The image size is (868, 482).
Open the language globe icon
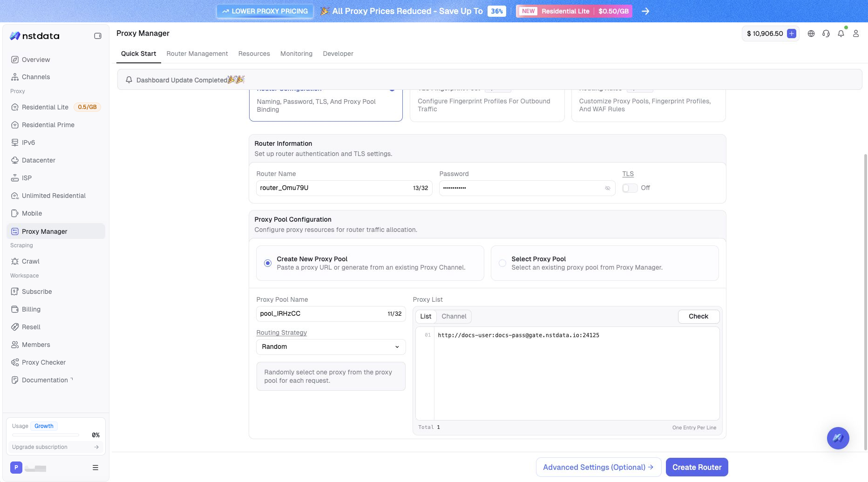point(811,34)
